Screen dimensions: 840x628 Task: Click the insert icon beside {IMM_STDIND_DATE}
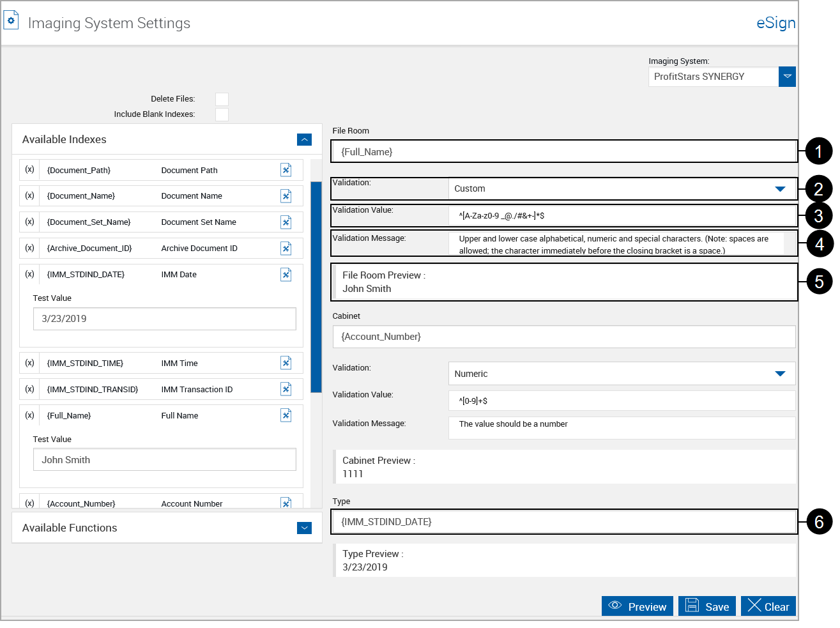(x=286, y=274)
